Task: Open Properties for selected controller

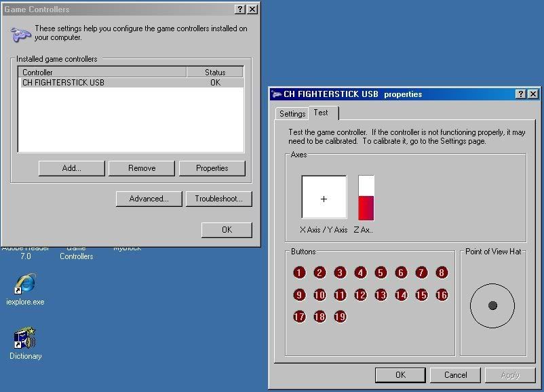Action: click(212, 168)
